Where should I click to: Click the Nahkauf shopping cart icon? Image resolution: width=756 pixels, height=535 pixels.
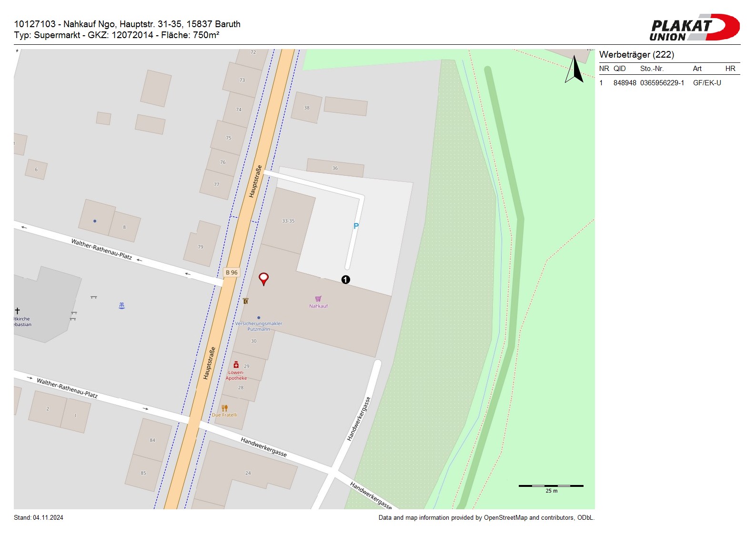(x=318, y=299)
